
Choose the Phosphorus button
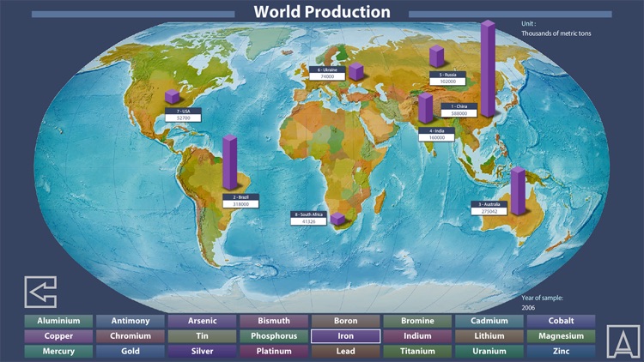click(x=274, y=336)
